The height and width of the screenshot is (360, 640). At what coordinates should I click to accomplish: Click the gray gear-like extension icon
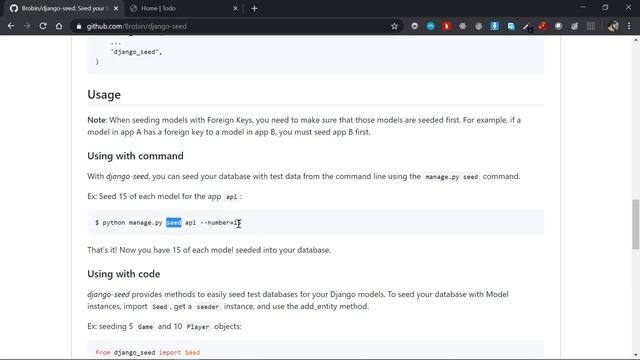(x=462, y=26)
